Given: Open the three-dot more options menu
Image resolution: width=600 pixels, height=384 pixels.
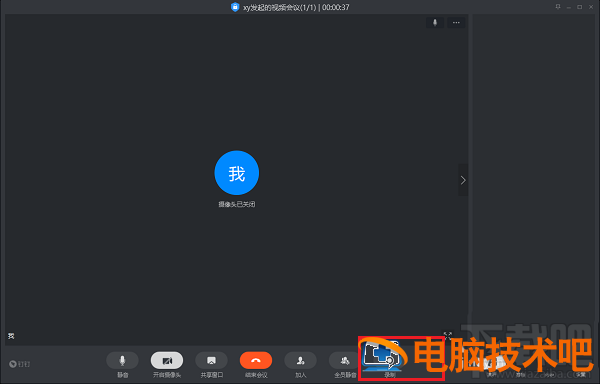Looking at the screenshot, I should (456, 23).
